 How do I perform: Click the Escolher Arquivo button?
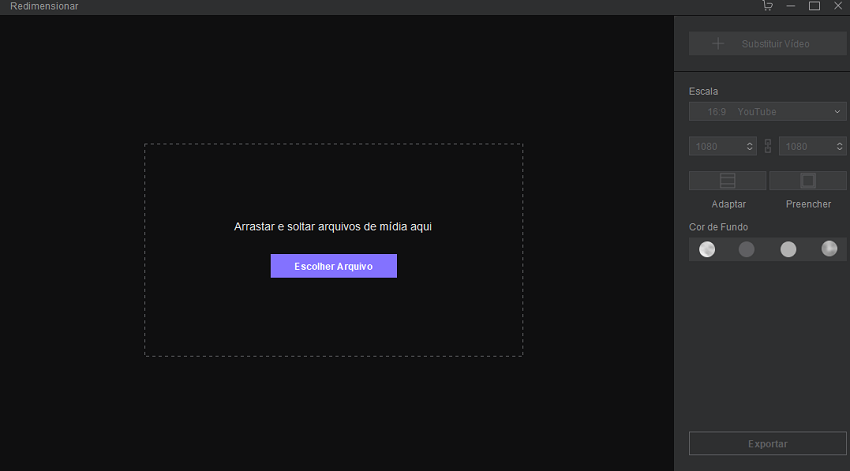tap(333, 266)
